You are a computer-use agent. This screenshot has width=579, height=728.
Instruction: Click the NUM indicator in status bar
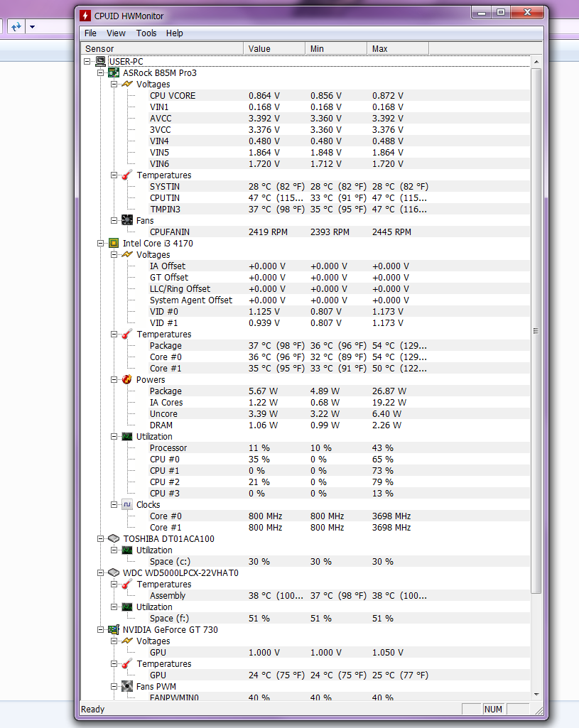(493, 709)
